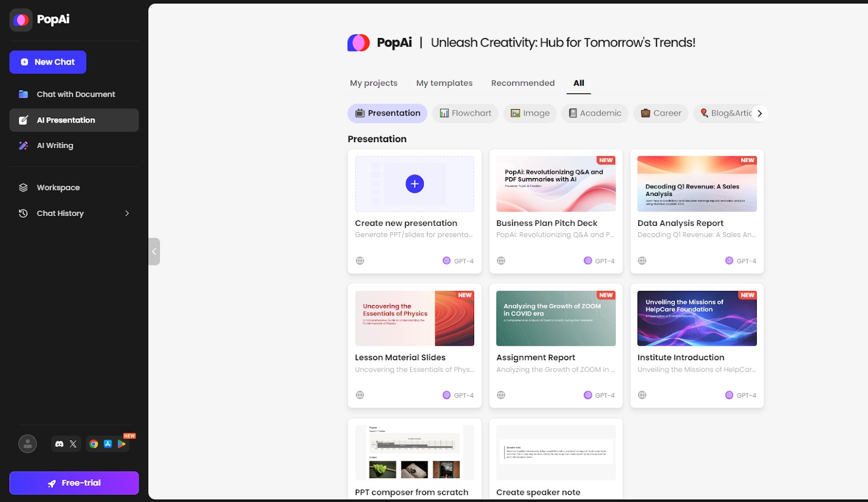The height and width of the screenshot is (502, 868).
Task: Expand the Chat History arrow
Action: [x=127, y=213]
